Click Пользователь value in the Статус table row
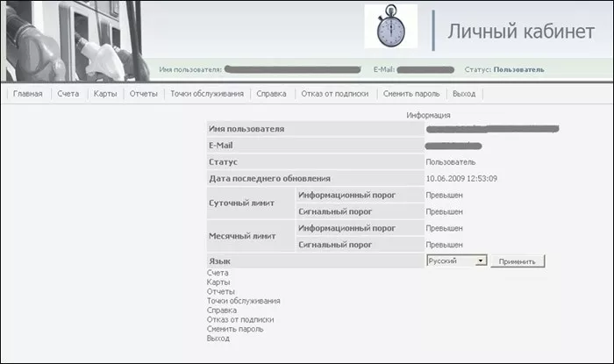This screenshot has width=614, height=364. [x=450, y=162]
